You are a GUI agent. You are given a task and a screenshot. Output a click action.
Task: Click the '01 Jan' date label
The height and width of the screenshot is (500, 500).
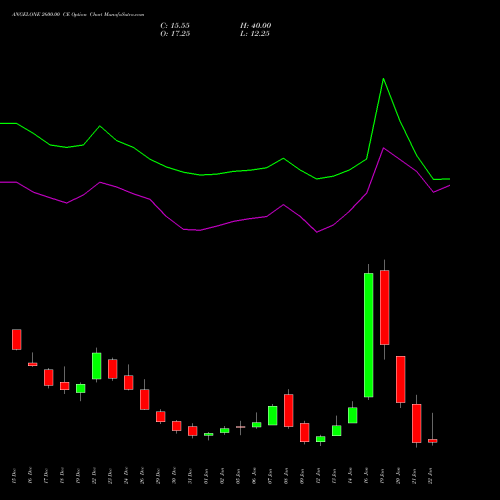[206, 476]
